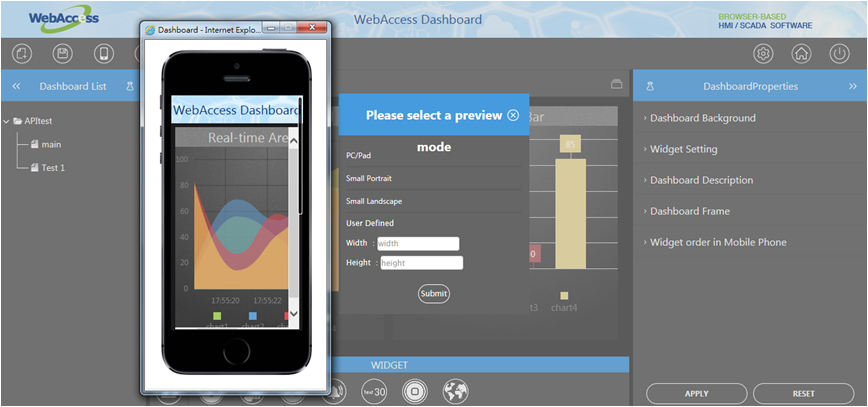Viewport: 868px width, 407px height.
Task: Click the chart4 legend label in bar chart
Action: (x=564, y=307)
